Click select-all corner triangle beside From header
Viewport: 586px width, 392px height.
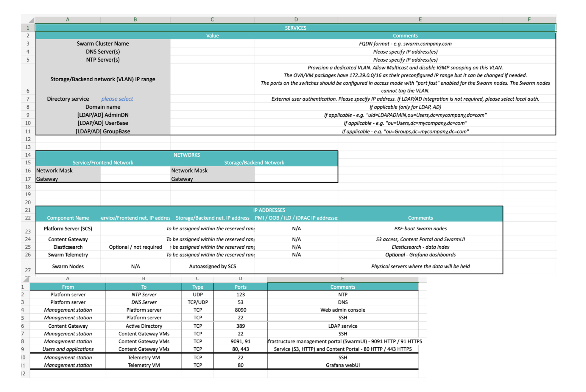(27, 279)
